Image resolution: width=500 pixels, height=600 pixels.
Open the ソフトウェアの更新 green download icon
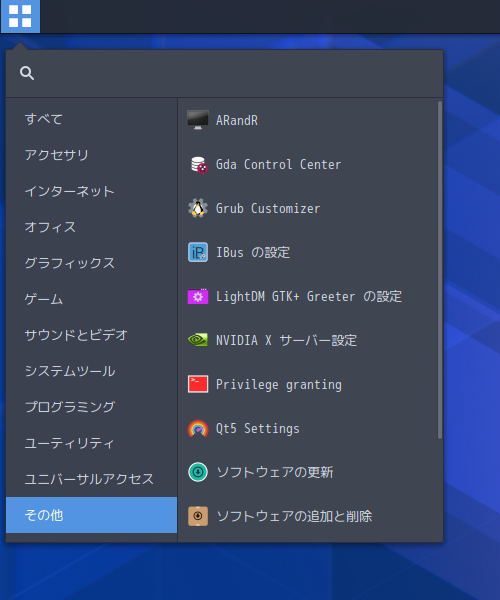pyautogui.click(x=198, y=472)
